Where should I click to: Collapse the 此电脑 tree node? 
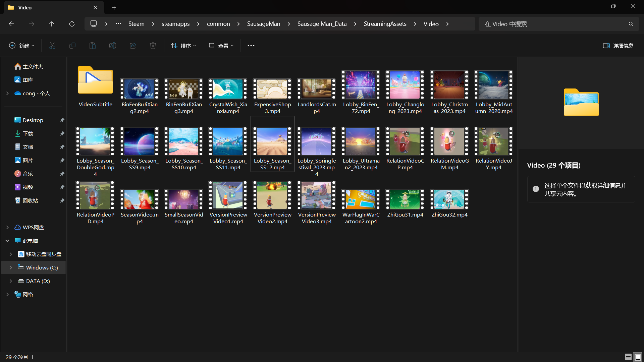(x=7, y=241)
